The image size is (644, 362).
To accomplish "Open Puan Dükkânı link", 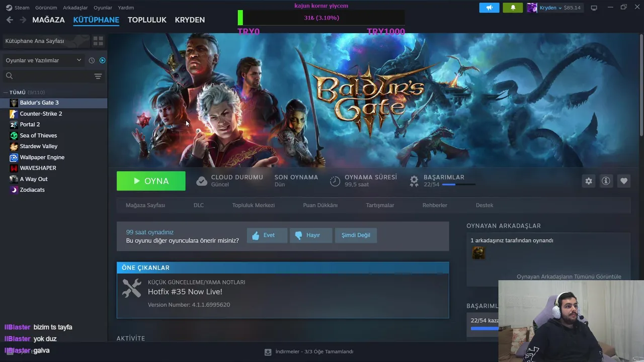I will click(320, 205).
